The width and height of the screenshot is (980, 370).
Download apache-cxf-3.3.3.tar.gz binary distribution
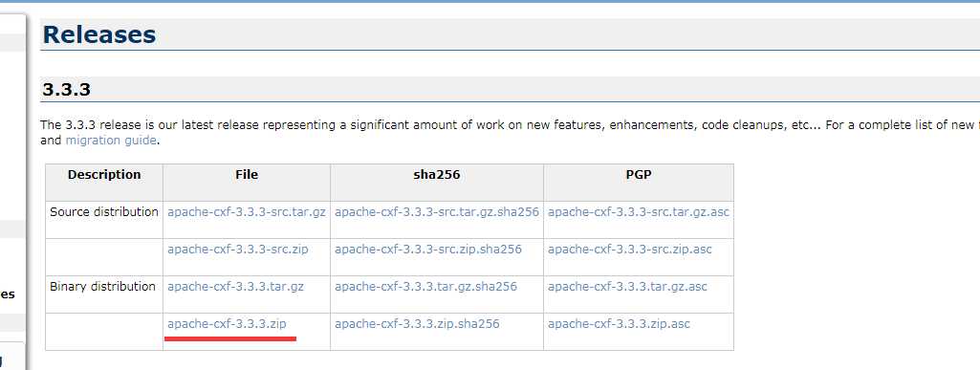(x=235, y=287)
